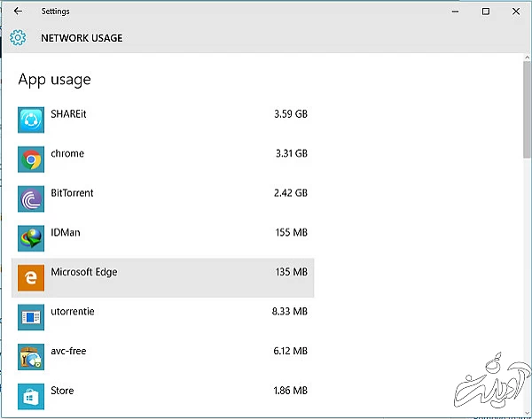Image resolution: width=532 pixels, height=419 pixels.
Task: Go back using the back arrow
Action: point(19,12)
